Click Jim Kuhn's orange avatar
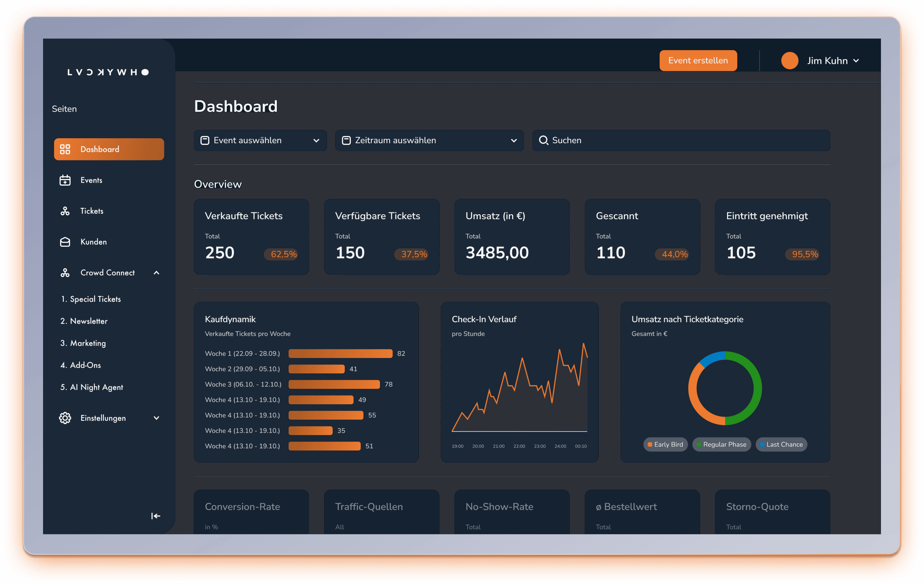The width and height of the screenshot is (924, 585). click(789, 61)
